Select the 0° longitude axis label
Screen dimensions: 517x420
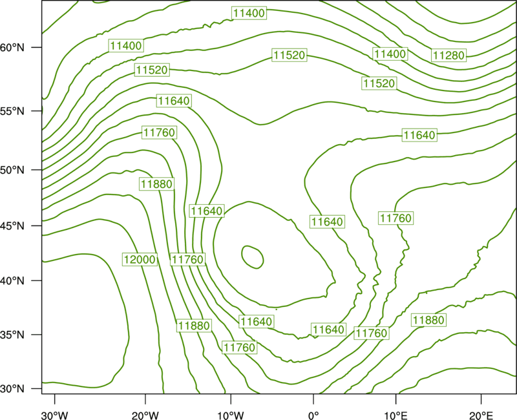pos(313,415)
